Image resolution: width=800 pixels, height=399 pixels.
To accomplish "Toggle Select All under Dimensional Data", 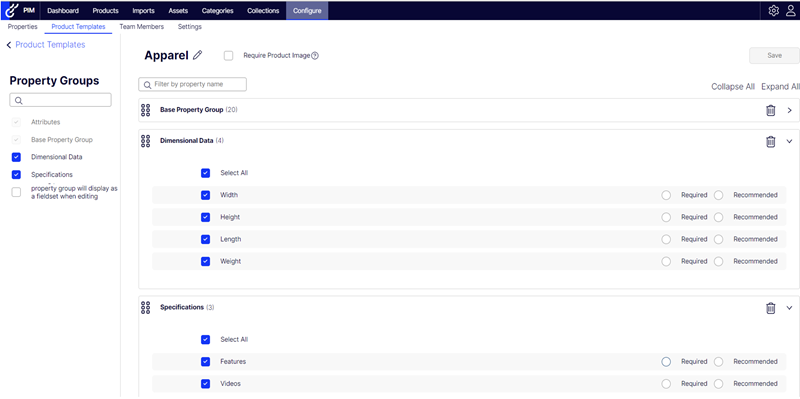I will (x=205, y=173).
